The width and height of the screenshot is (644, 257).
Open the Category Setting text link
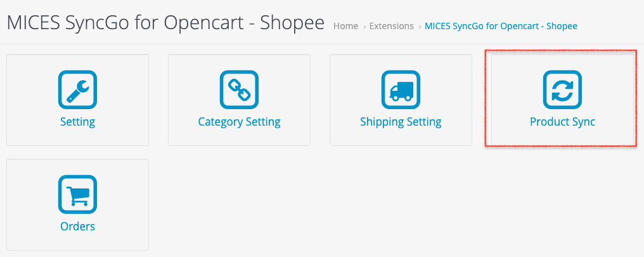coord(239,122)
